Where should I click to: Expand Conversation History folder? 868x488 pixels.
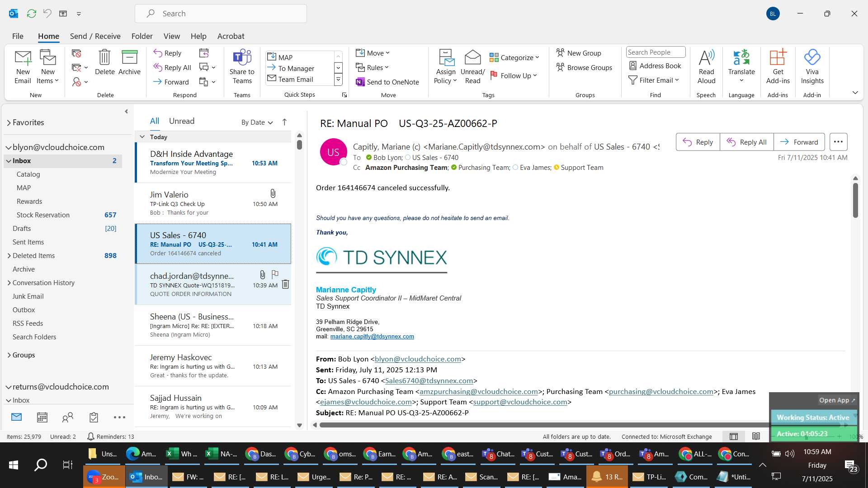9,283
